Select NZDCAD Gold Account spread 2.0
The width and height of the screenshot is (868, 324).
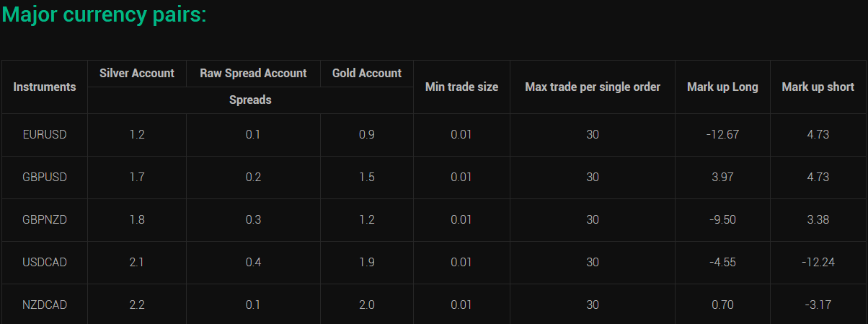click(367, 305)
